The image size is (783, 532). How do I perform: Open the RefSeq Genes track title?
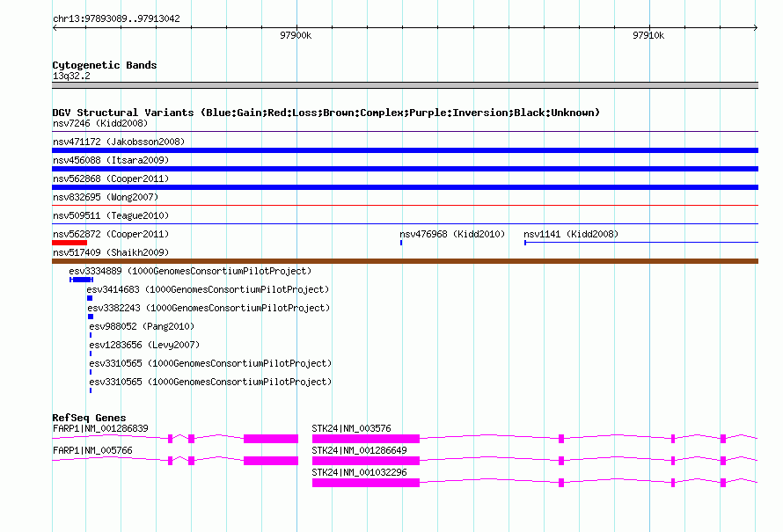pyautogui.click(x=89, y=417)
